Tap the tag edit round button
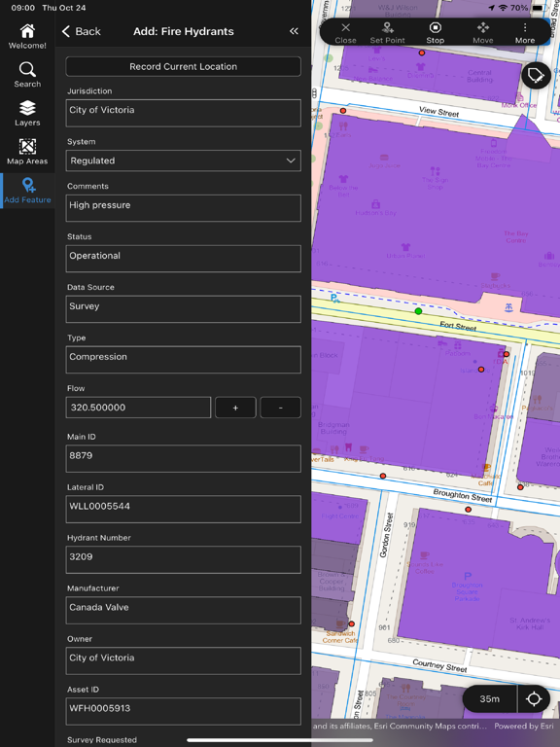Screen dimensions: 560x747 coord(537,75)
